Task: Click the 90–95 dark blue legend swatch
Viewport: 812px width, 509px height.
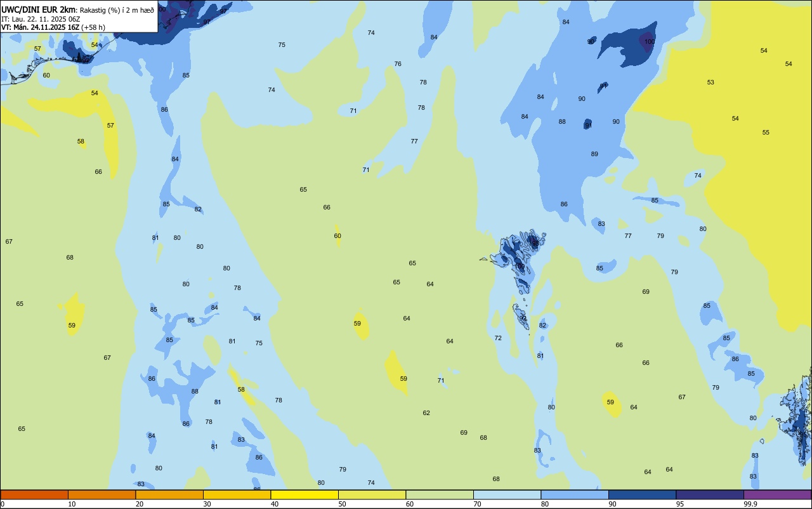Action: (642, 494)
